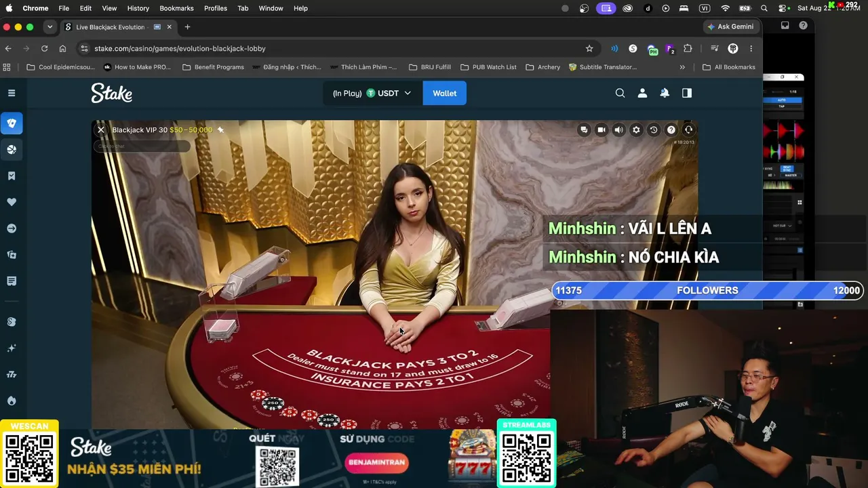
Task: Click the Ask Gemini button
Action: (x=730, y=26)
